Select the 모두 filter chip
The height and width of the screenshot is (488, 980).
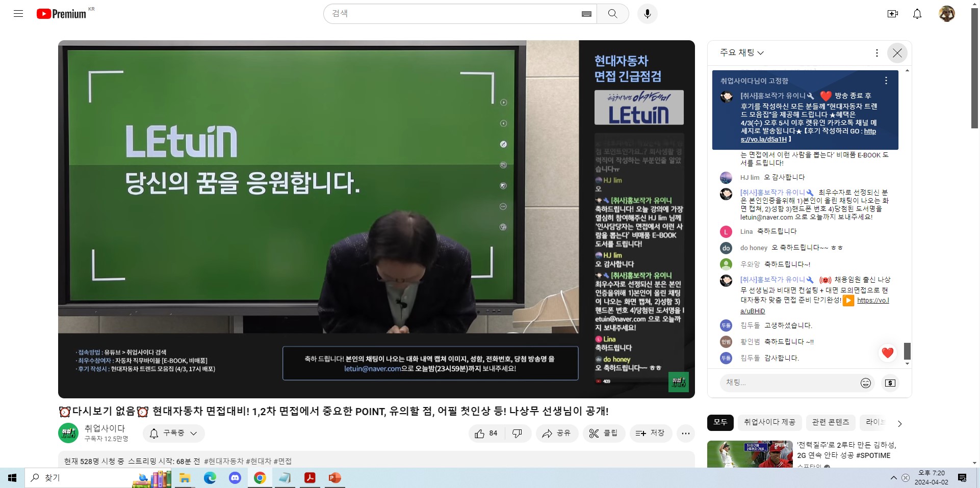point(720,422)
